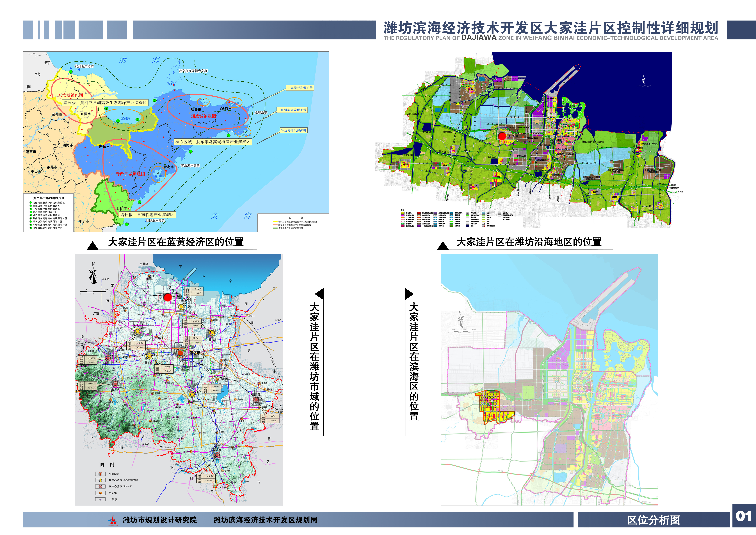Click green circle 7 beside 潍坊滨海集中集约用海片区
This screenshot has width=756, height=535.
31,222
